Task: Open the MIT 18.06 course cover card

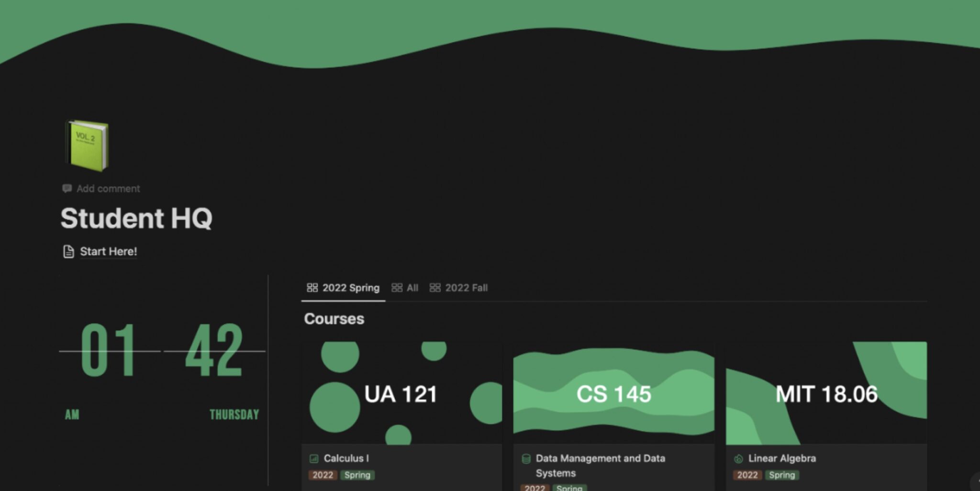Action: [x=826, y=393]
